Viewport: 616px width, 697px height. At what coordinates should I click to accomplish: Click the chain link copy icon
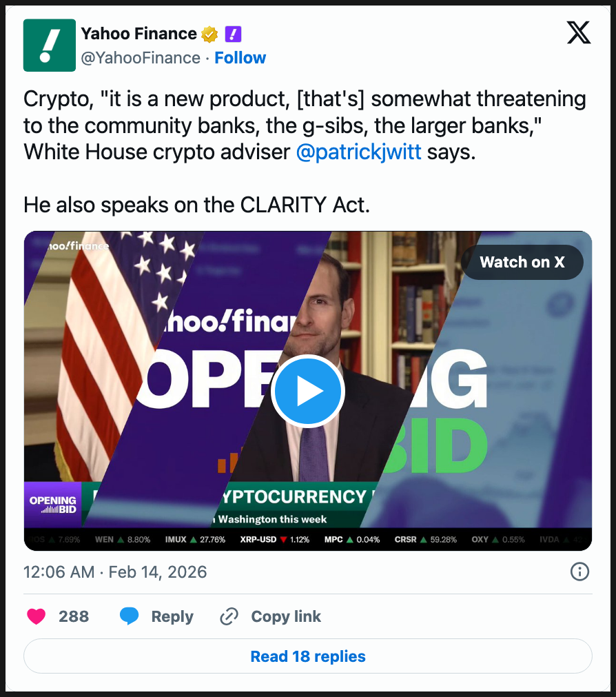click(x=229, y=616)
